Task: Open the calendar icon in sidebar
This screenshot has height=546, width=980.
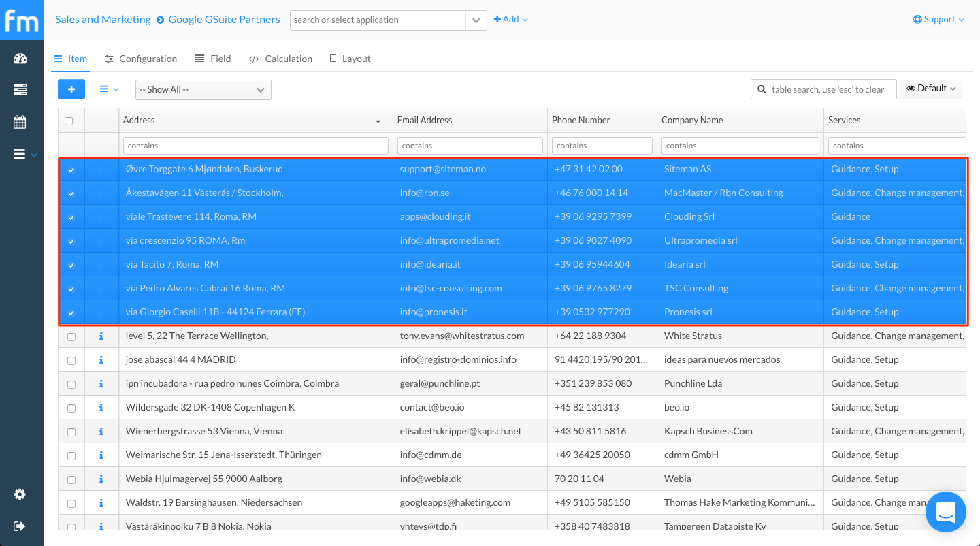Action: [x=20, y=122]
